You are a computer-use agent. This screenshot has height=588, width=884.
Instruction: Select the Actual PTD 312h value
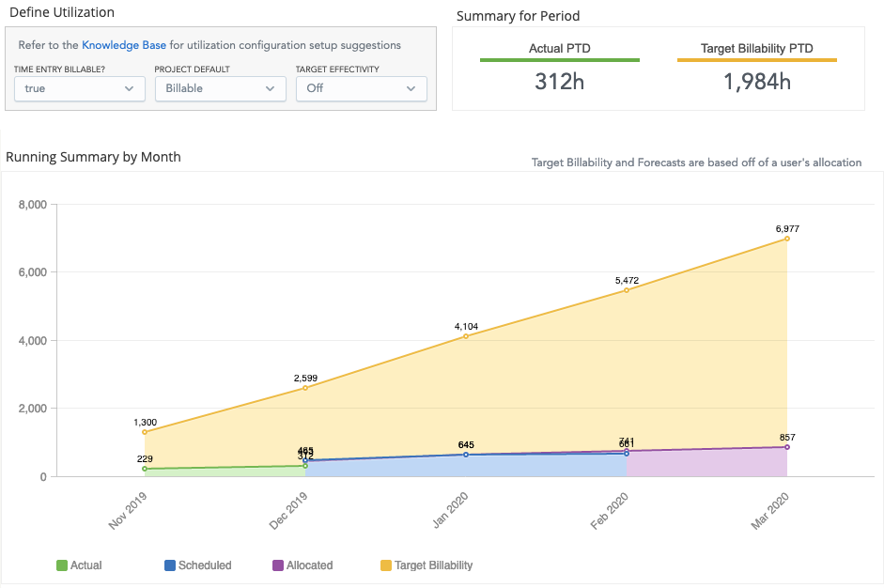tap(559, 82)
